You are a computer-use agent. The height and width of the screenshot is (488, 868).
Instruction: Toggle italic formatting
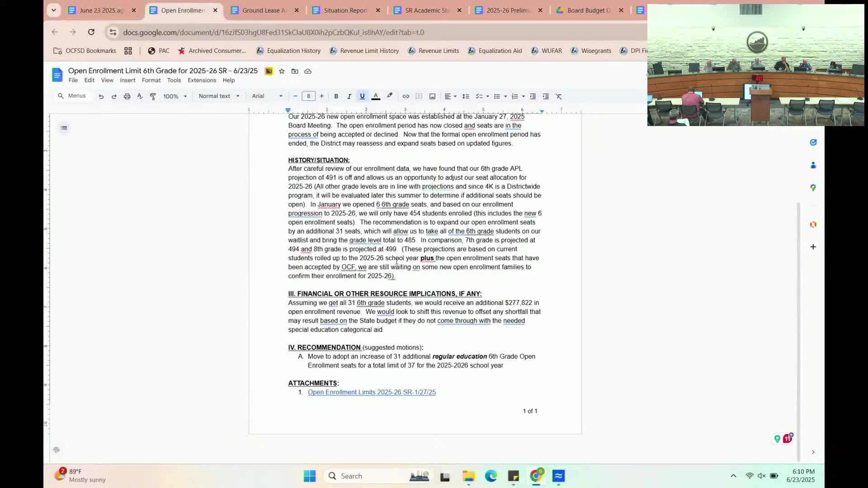coord(349,96)
